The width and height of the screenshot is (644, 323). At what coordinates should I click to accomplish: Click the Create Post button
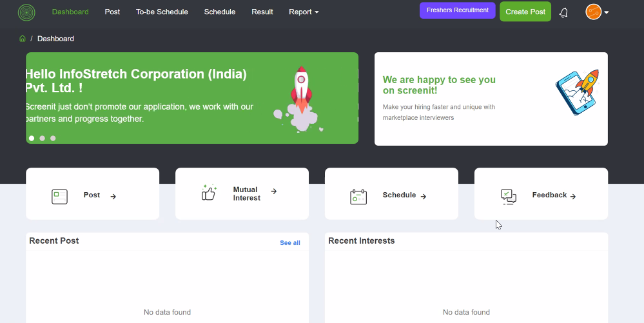525,12
